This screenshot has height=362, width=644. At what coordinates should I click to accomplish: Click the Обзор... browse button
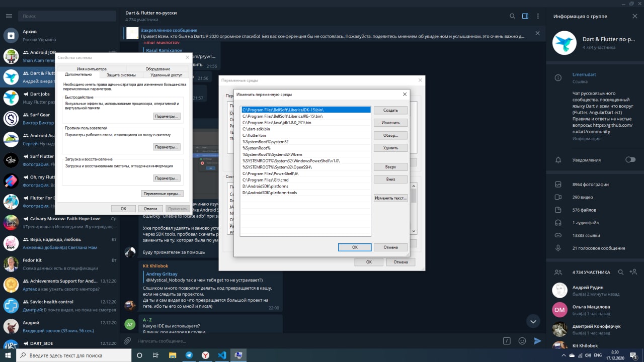coord(390,135)
